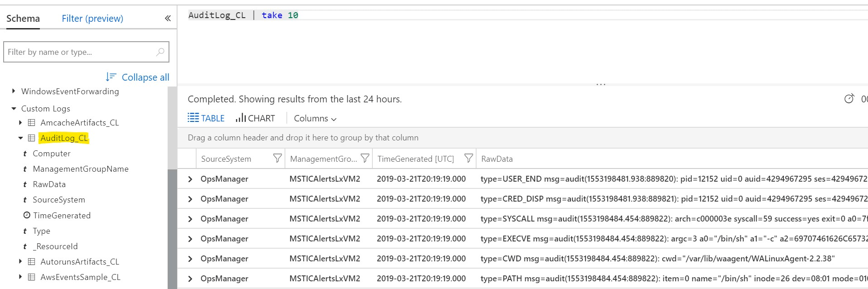Click text type icon beside _ResourceId field
Viewport: 868px width, 289px height.
click(x=25, y=247)
